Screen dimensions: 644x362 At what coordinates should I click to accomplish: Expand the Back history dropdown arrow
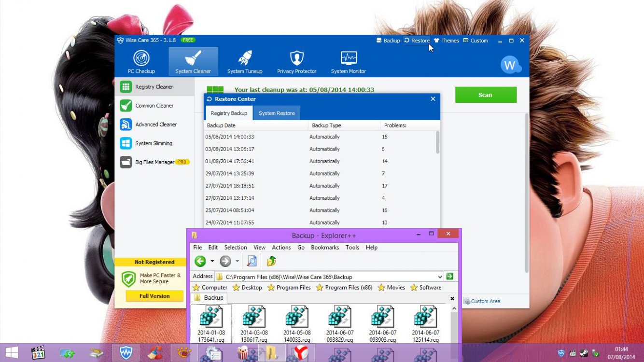tap(212, 261)
